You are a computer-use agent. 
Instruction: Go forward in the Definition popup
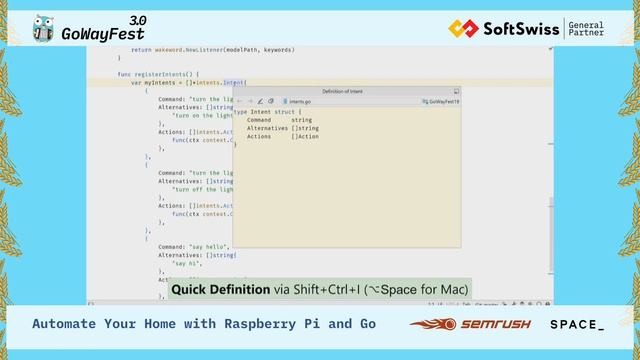tap(250, 101)
